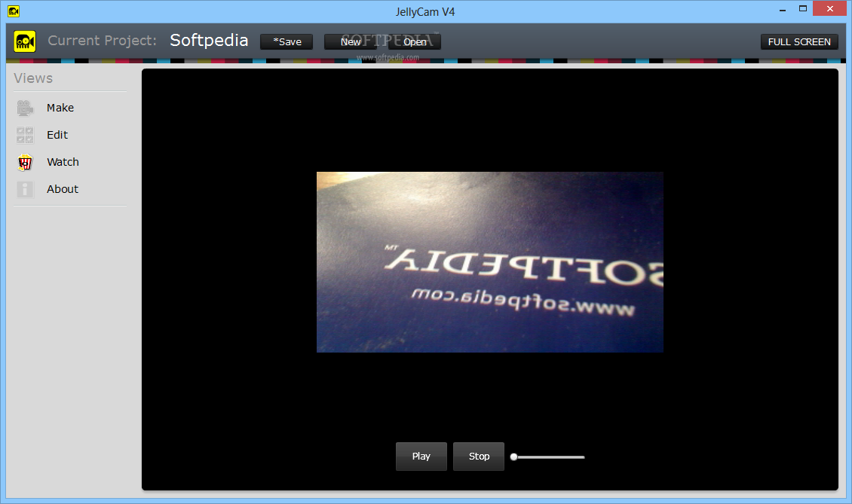Enter FULL SCREEN mode
This screenshot has width=852, height=504.
[799, 42]
